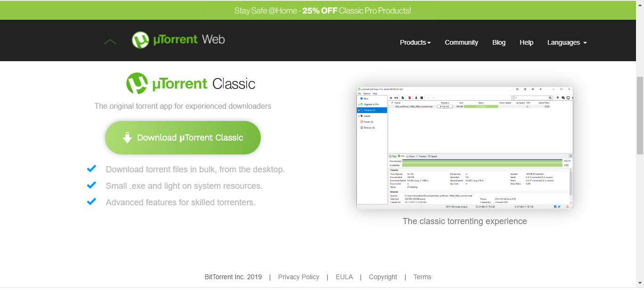The height and width of the screenshot is (290, 644).
Task: Click the caption "The classic torrenting experience"
Action: 465,221
